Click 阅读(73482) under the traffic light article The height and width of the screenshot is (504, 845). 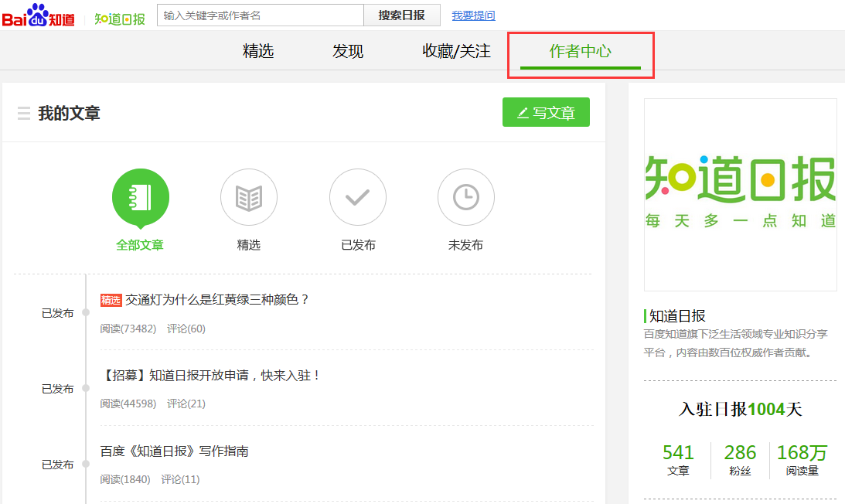(x=128, y=329)
